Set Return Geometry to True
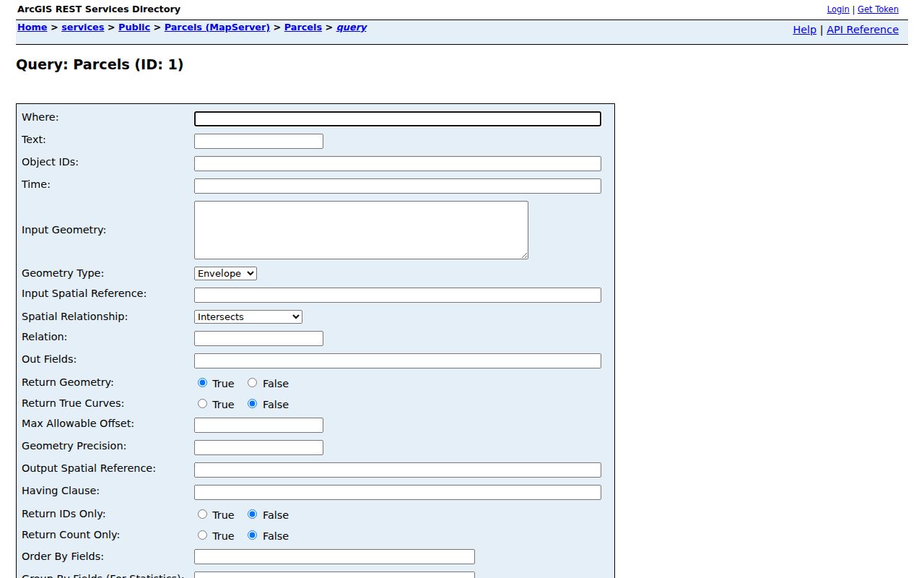 pyautogui.click(x=202, y=383)
